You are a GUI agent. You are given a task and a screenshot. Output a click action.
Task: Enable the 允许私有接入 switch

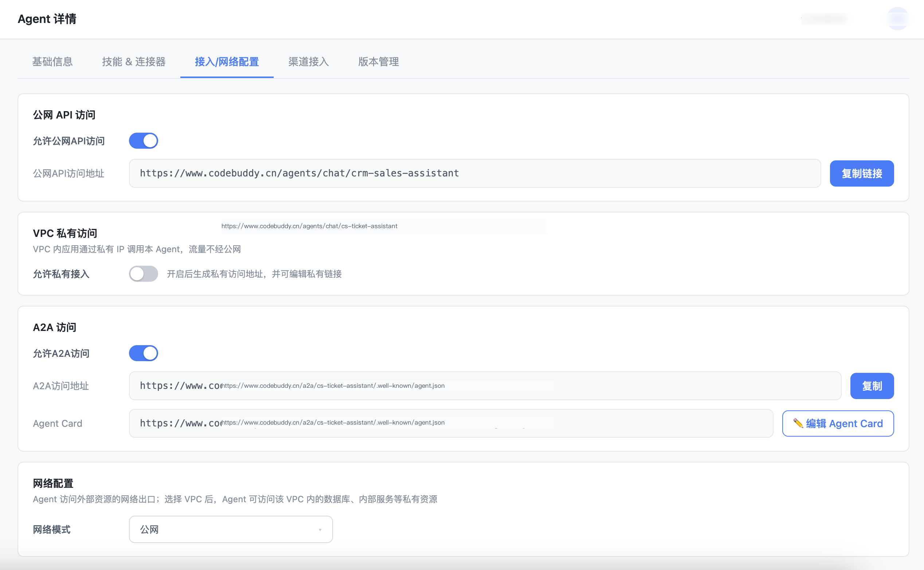click(143, 274)
